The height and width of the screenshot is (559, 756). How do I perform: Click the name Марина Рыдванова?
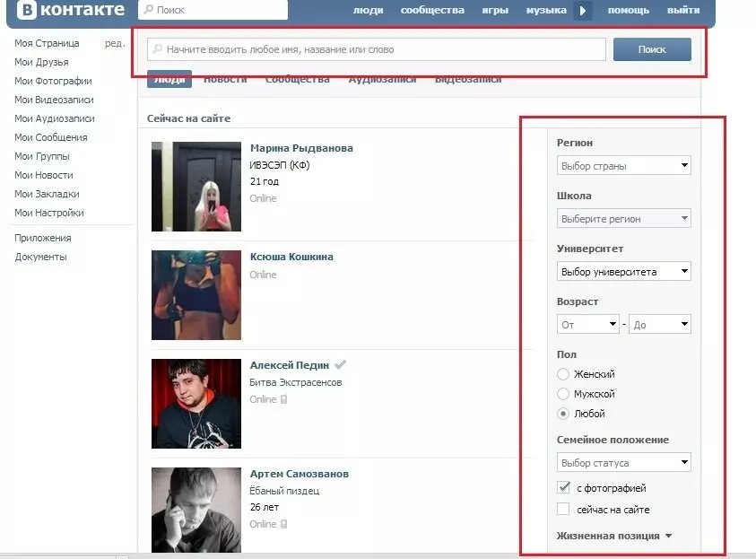pos(301,148)
